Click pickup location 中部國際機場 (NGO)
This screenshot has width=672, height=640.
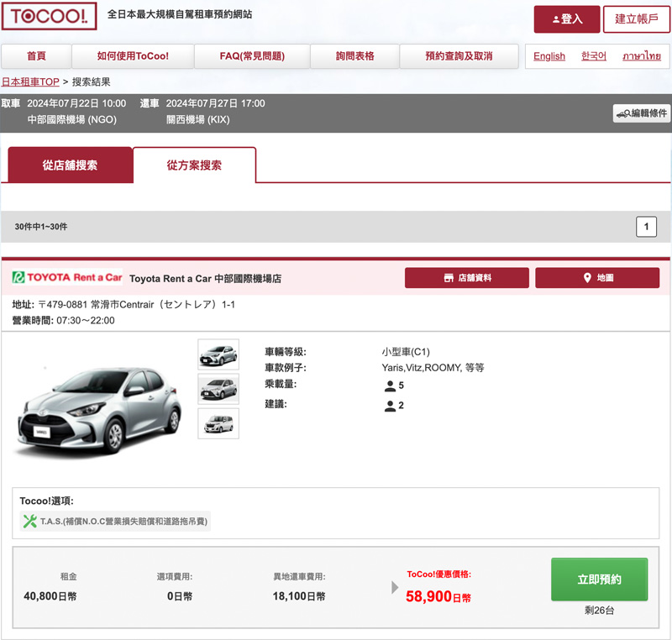[x=72, y=119]
